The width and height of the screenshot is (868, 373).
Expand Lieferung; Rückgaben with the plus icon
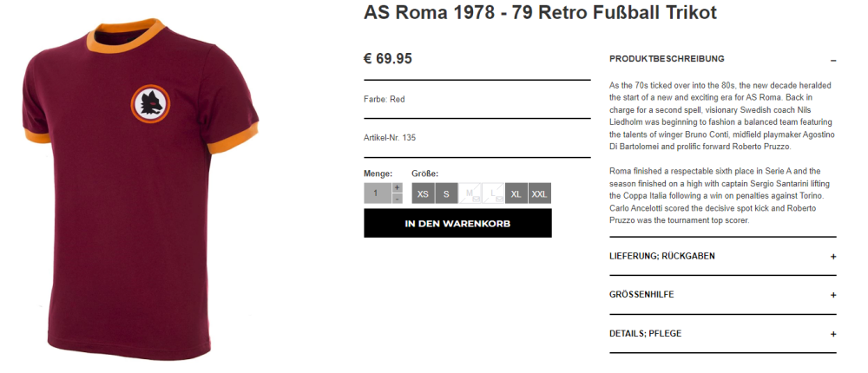click(x=833, y=257)
